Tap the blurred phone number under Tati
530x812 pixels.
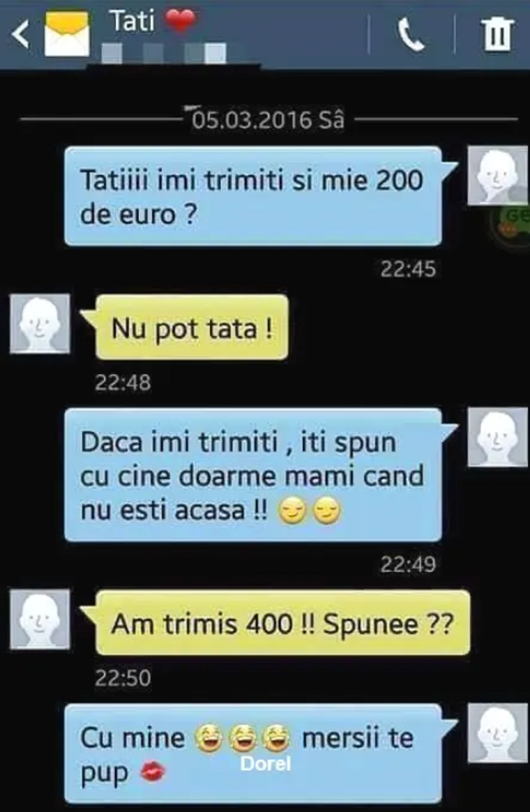[164, 53]
